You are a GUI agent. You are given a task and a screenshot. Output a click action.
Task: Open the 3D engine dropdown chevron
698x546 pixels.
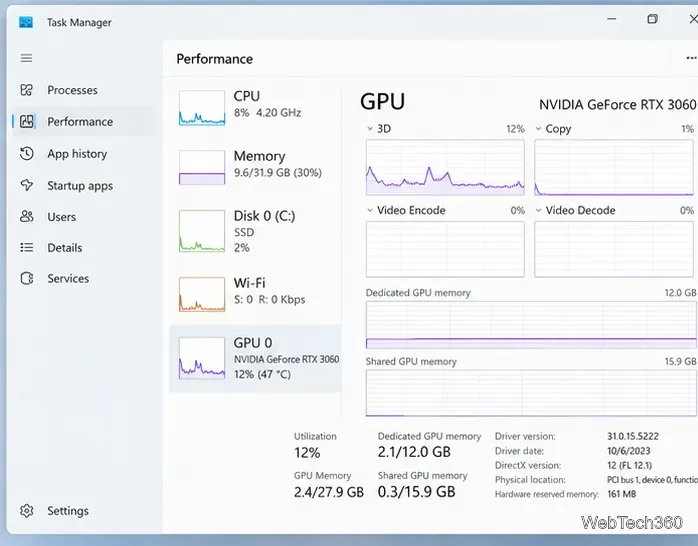[x=369, y=129]
